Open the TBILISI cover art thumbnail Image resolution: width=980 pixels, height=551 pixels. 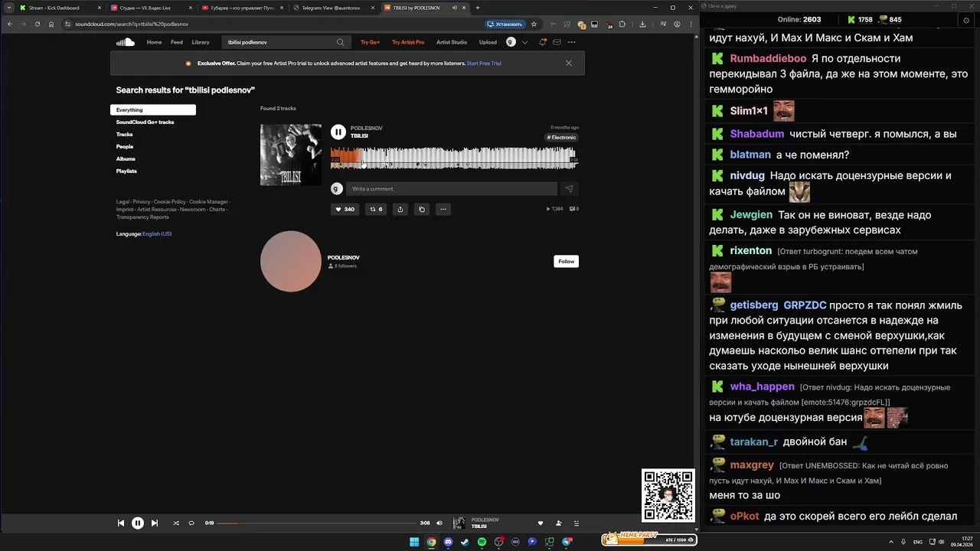(x=291, y=155)
